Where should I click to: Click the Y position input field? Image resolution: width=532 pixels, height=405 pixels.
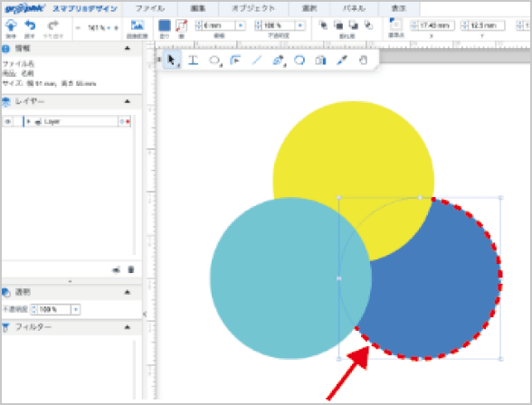point(487,25)
